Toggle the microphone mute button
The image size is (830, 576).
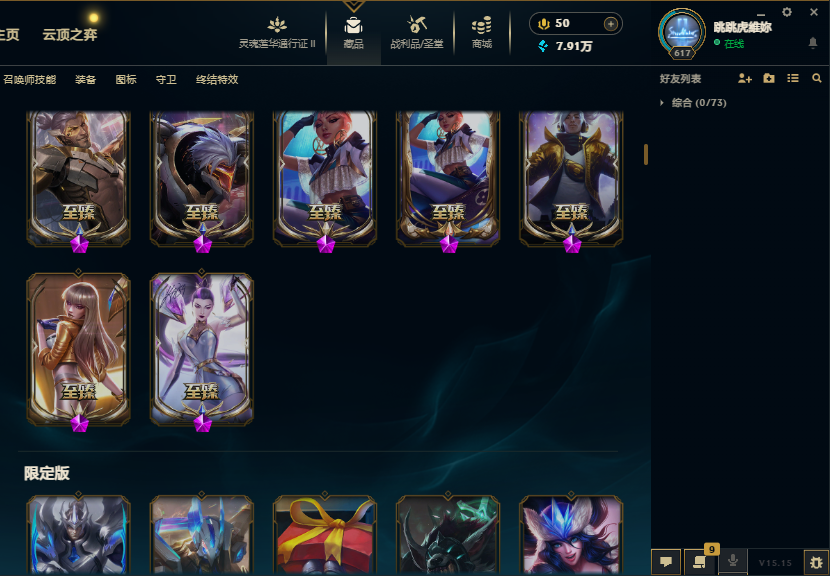click(733, 561)
